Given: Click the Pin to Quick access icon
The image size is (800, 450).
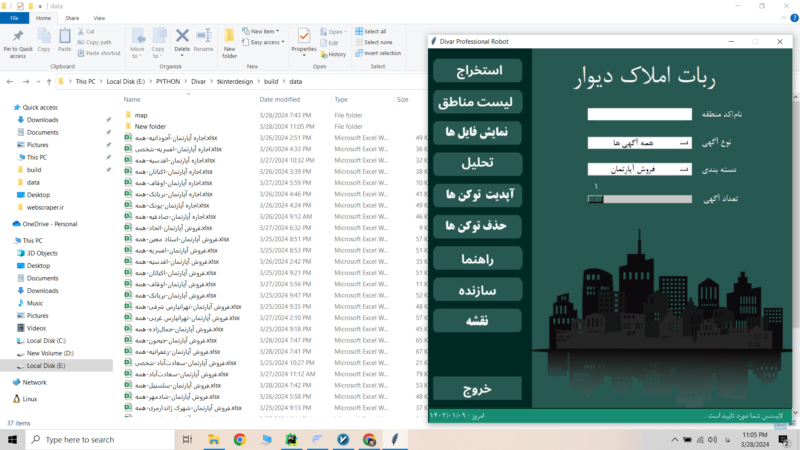Looking at the screenshot, I should coord(18,37).
